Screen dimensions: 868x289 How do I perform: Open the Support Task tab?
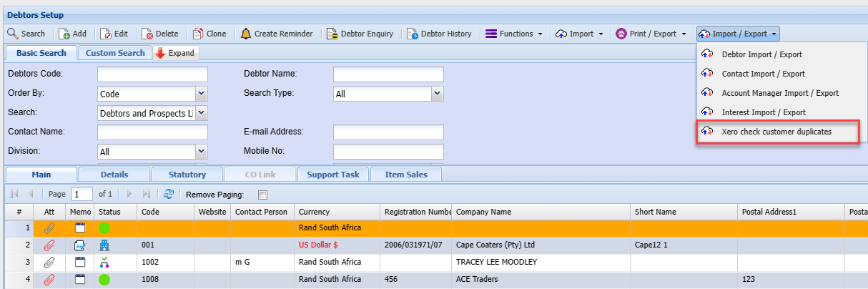pos(333,175)
